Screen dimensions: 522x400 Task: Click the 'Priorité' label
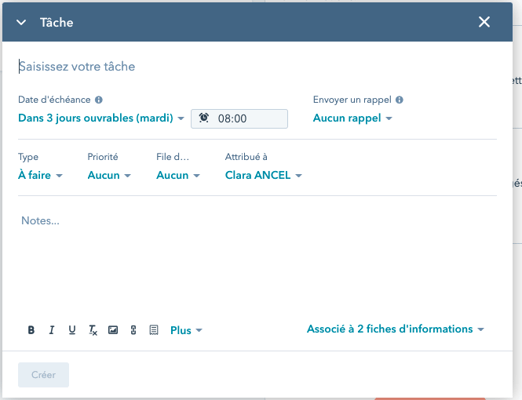coord(103,157)
